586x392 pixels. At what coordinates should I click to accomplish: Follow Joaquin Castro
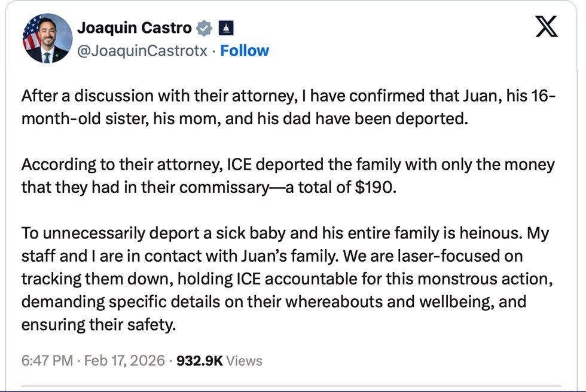pyautogui.click(x=245, y=51)
